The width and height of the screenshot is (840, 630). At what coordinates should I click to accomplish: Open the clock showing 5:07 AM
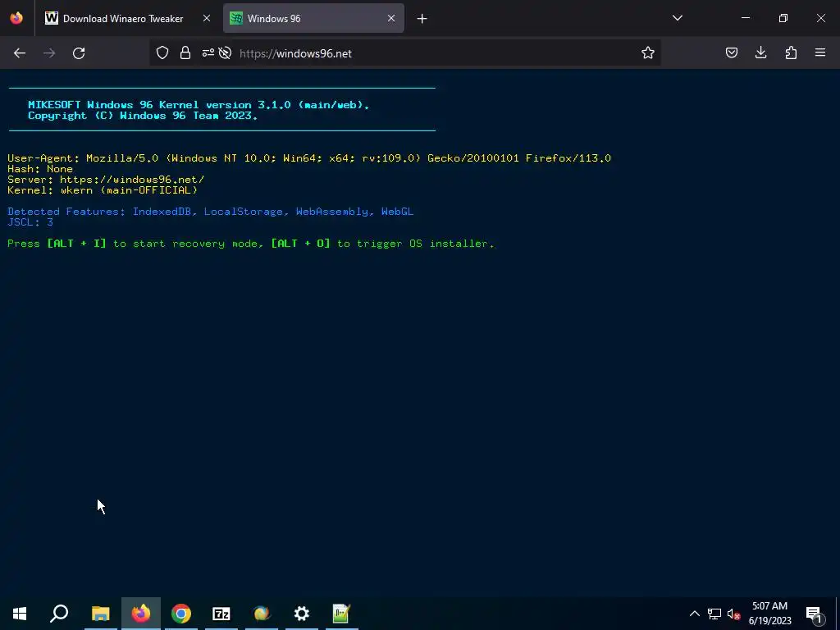point(769,614)
